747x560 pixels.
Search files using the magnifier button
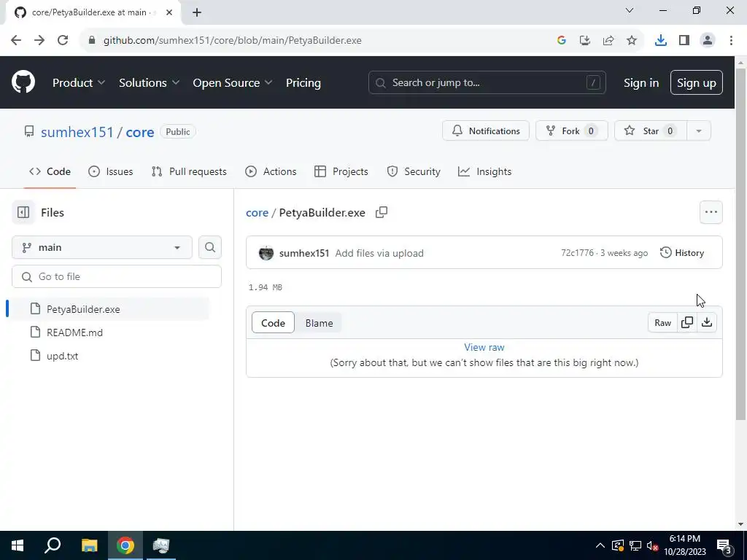(x=210, y=247)
